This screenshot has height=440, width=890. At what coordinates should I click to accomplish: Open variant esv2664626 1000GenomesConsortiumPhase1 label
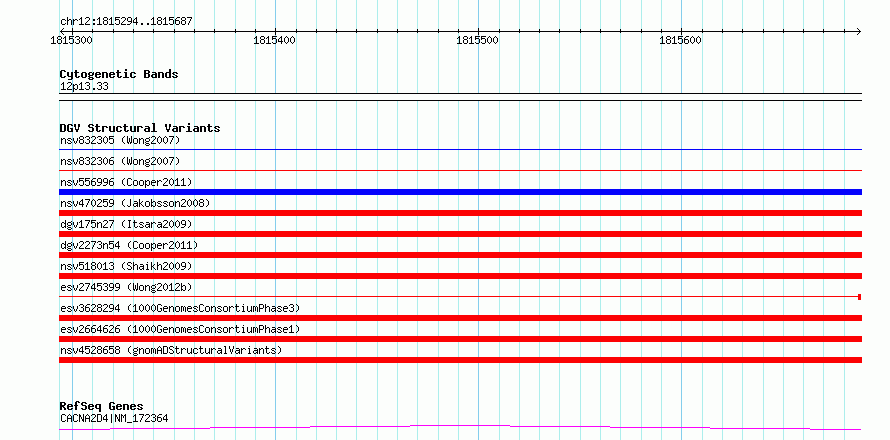(180, 329)
